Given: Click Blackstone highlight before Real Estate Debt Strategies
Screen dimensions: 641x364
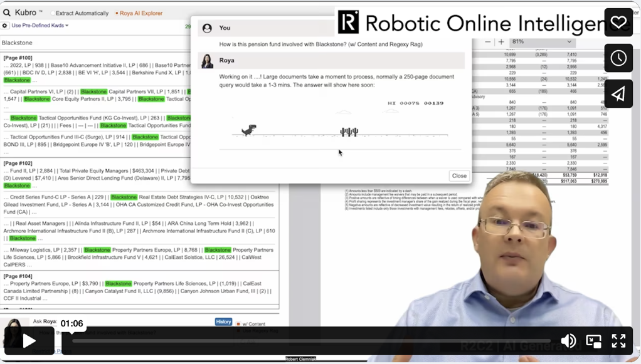Looking at the screenshot, I should pos(124,197).
